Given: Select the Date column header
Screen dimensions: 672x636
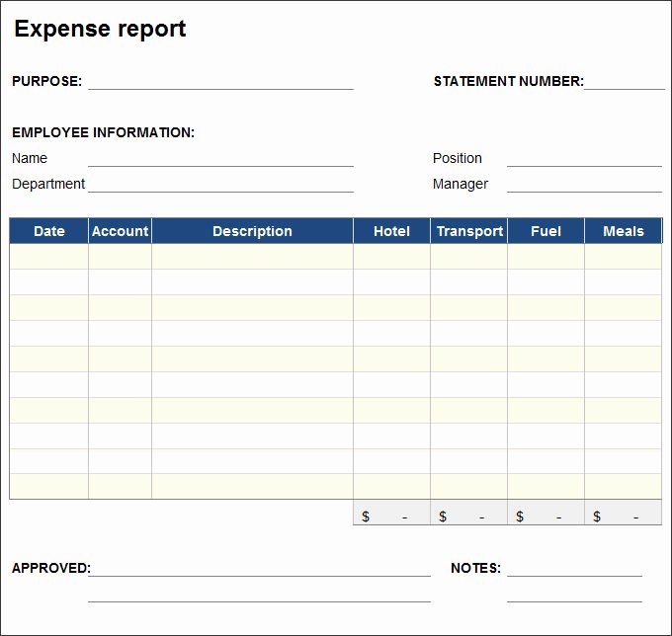Looking at the screenshot, I should click(x=48, y=231).
